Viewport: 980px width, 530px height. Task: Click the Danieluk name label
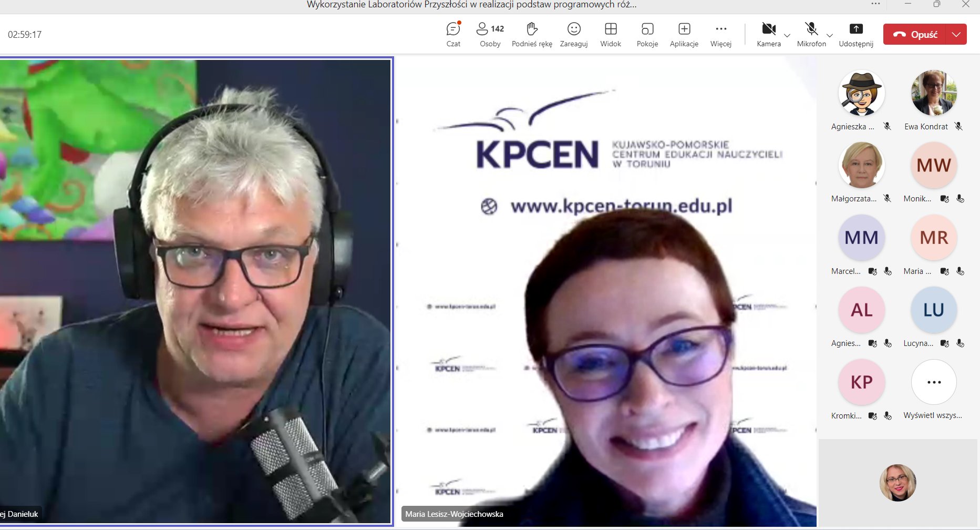click(x=19, y=514)
